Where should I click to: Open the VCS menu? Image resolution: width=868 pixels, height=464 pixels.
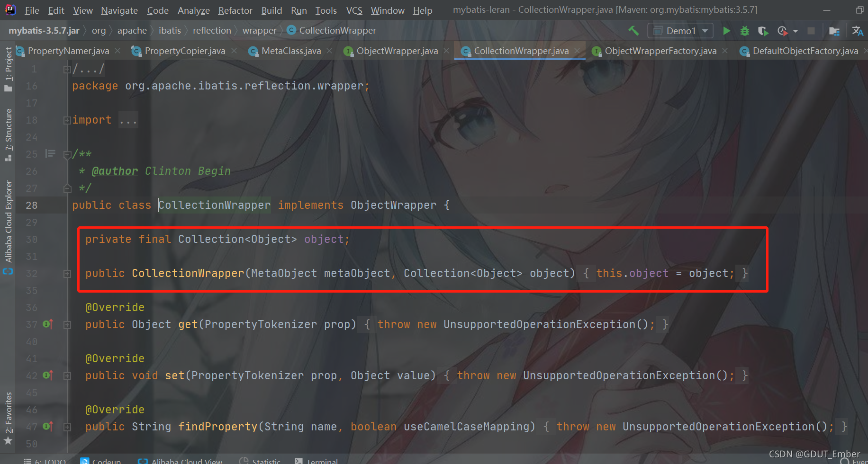[x=354, y=10]
